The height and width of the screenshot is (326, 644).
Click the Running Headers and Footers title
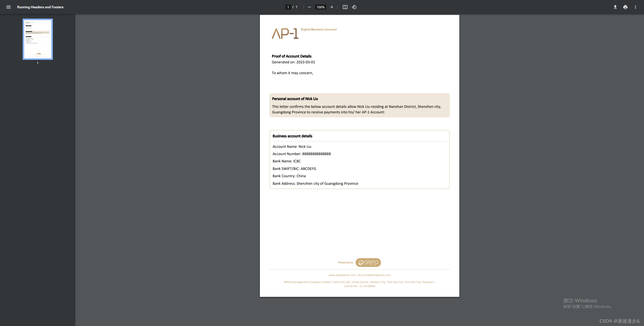[40, 7]
